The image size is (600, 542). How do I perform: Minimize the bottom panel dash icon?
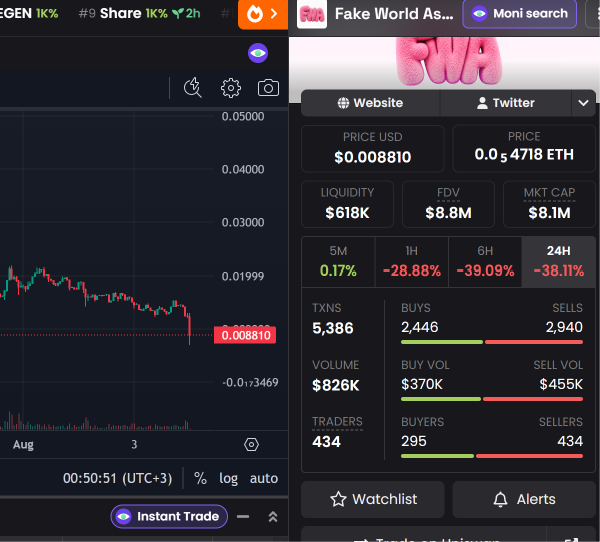click(x=243, y=517)
